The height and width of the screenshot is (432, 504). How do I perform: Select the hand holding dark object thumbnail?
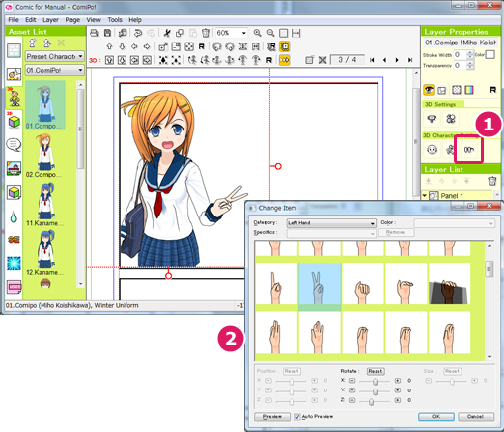[x=450, y=285]
